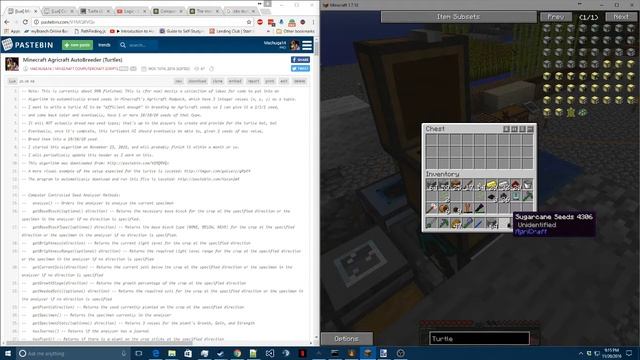
Task: Click the white iron ingot in the Inventory
Action: point(504,185)
